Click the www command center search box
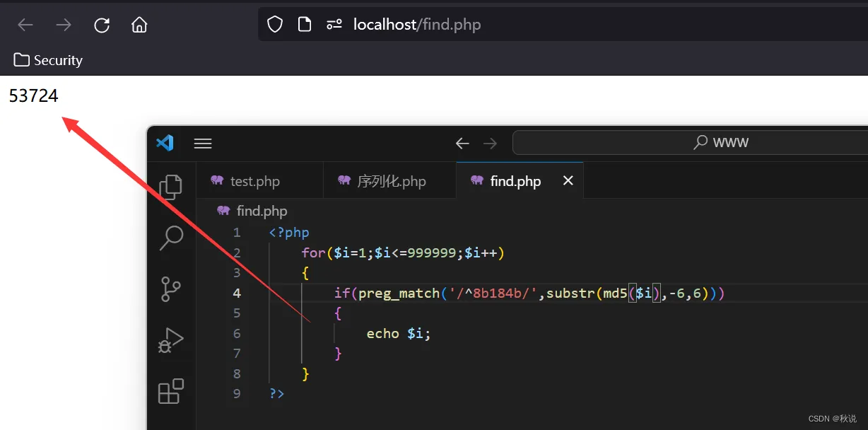This screenshot has width=868, height=430. pyautogui.click(x=690, y=143)
